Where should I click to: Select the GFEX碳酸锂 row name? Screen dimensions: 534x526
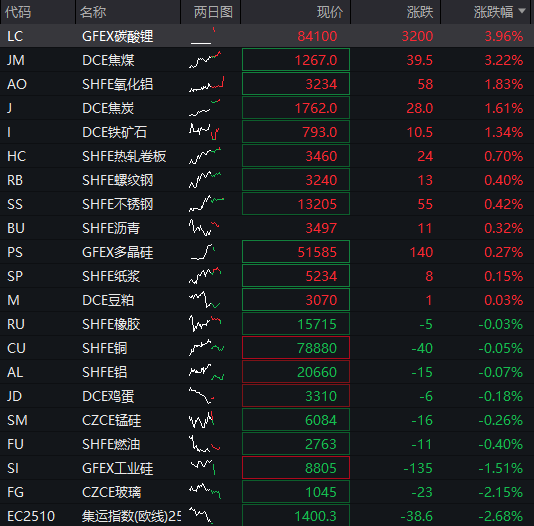click(117, 36)
